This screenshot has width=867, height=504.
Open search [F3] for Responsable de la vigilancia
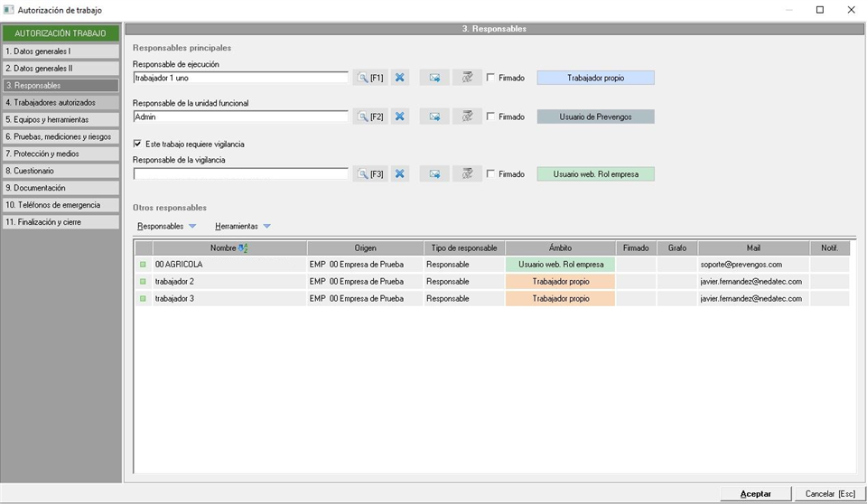(370, 173)
